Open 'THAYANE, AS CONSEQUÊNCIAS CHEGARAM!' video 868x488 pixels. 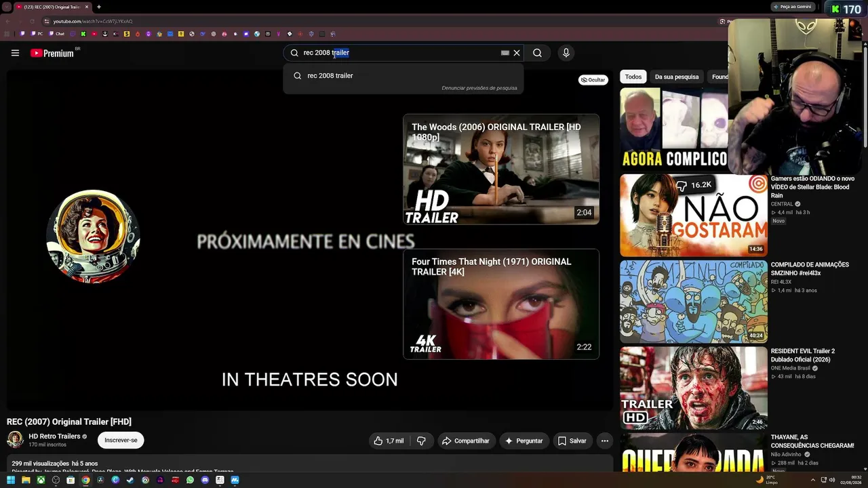click(812, 441)
